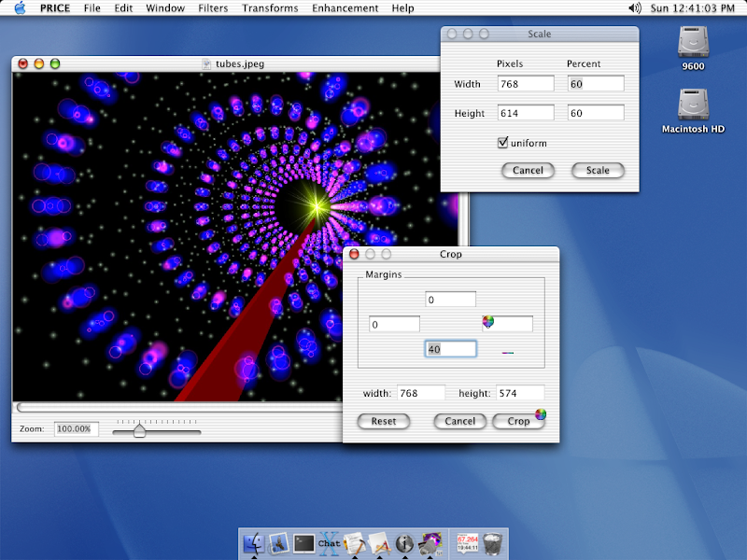Click the PRICE photo-stack icon in the dock
The image size is (747, 560).
pyautogui.click(x=430, y=543)
